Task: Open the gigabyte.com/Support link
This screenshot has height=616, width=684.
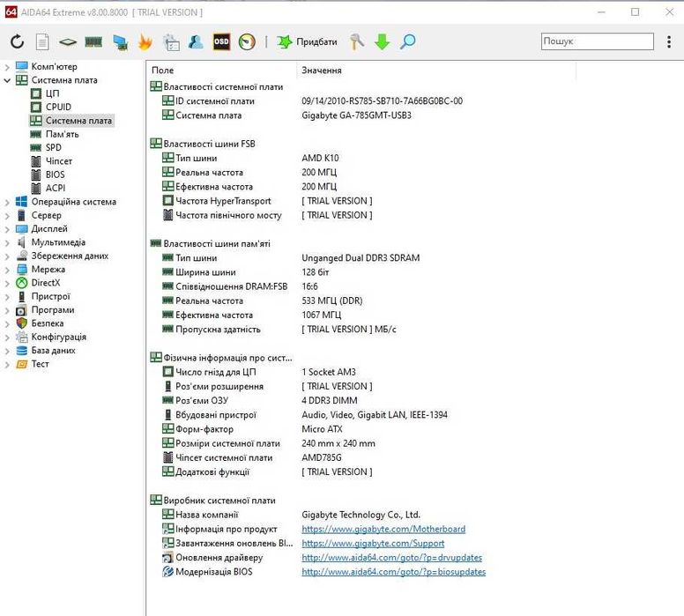Action: 373,543
